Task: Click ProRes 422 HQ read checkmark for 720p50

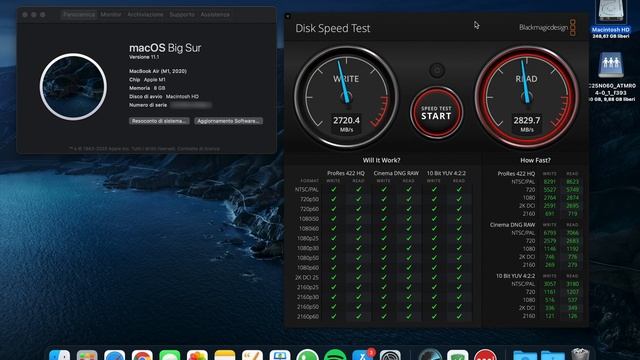Action: [x=358, y=199]
